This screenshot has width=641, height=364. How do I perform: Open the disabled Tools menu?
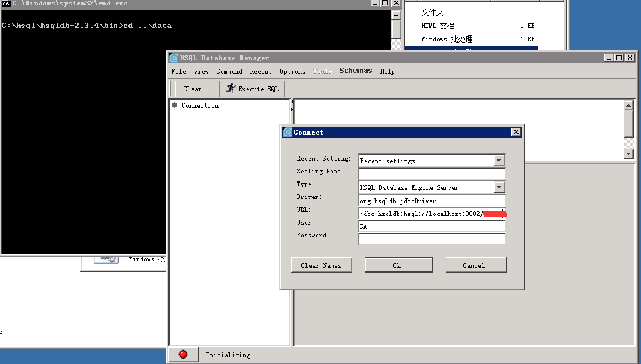(x=322, y=71)
